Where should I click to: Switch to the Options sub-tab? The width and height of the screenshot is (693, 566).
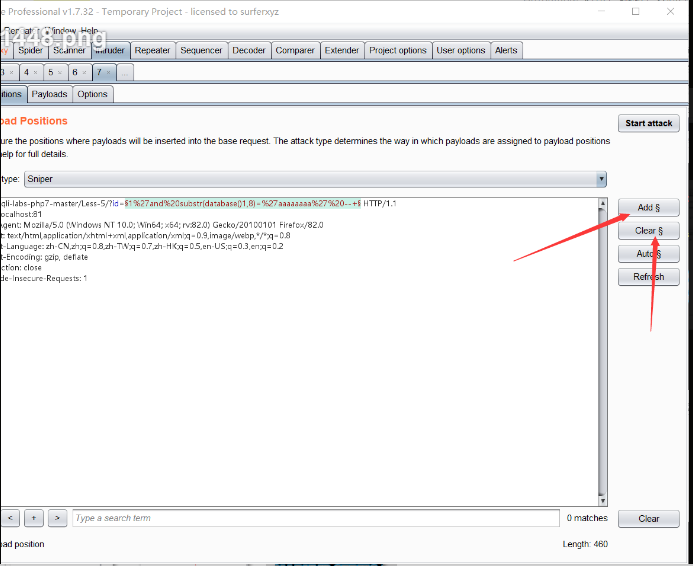click(92, 94)
